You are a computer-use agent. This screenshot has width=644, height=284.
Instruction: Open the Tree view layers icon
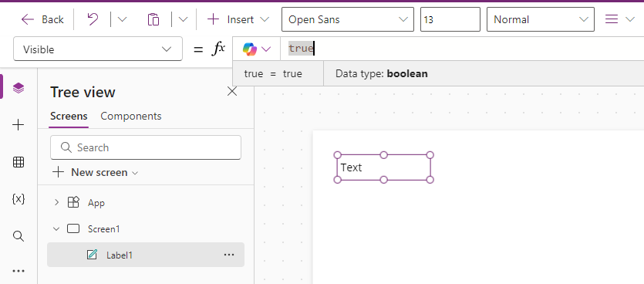[19, 87]
